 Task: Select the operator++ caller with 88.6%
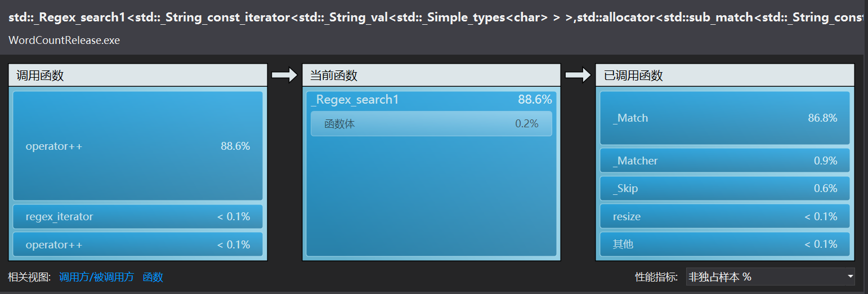pos(138,146)
